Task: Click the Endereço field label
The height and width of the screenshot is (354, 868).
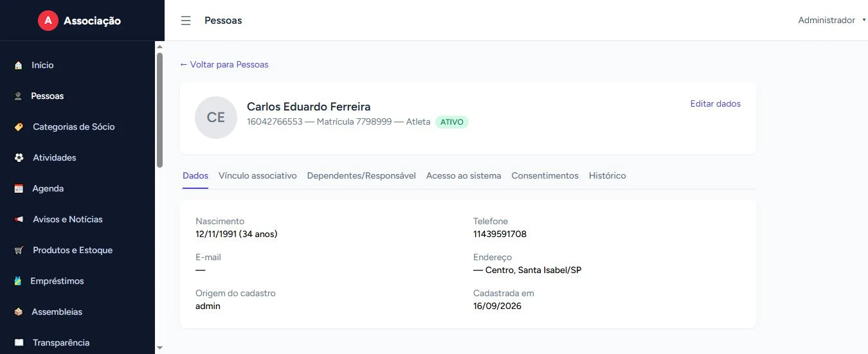Action: (493, 257)
